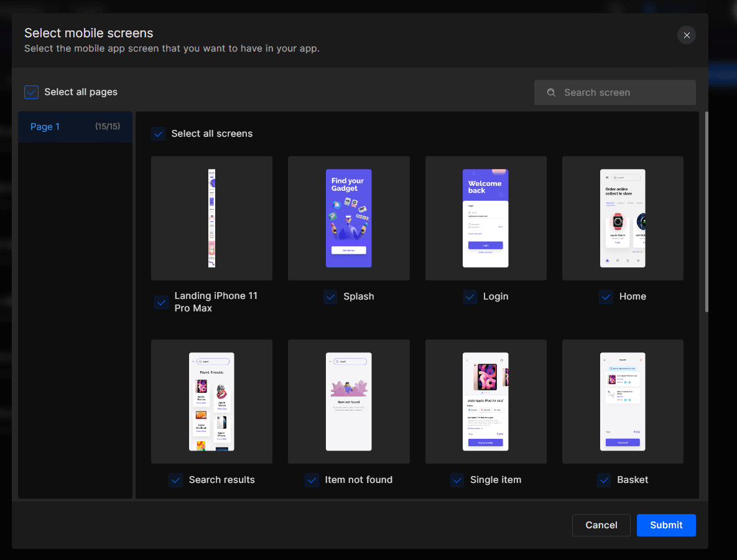The image size is (737, 560).
Task: Click the Submit button
Action: (x=666, y=525)
